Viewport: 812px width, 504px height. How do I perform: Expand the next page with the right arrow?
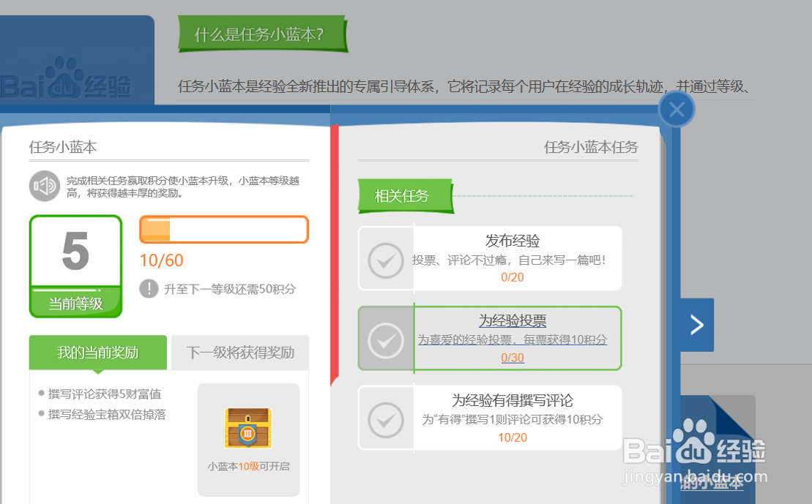[698, 324]
